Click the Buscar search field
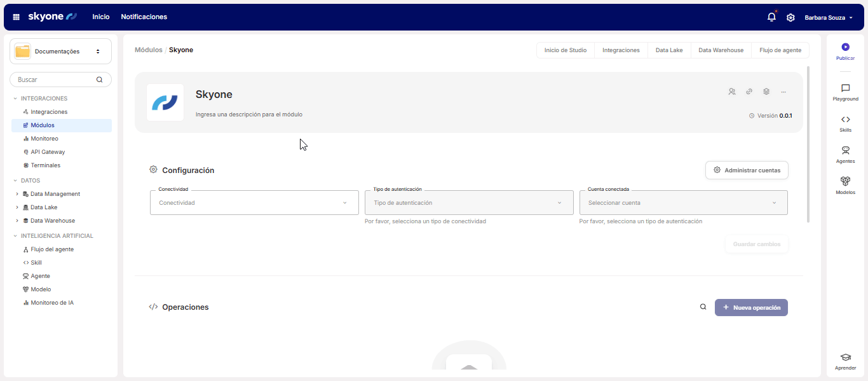 click(54, 80)
